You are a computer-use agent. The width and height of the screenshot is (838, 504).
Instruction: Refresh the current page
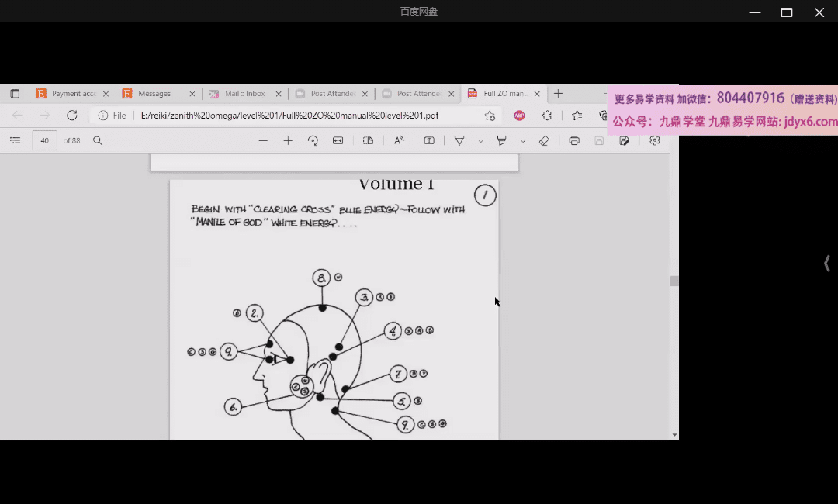click(x=72, y=116)
